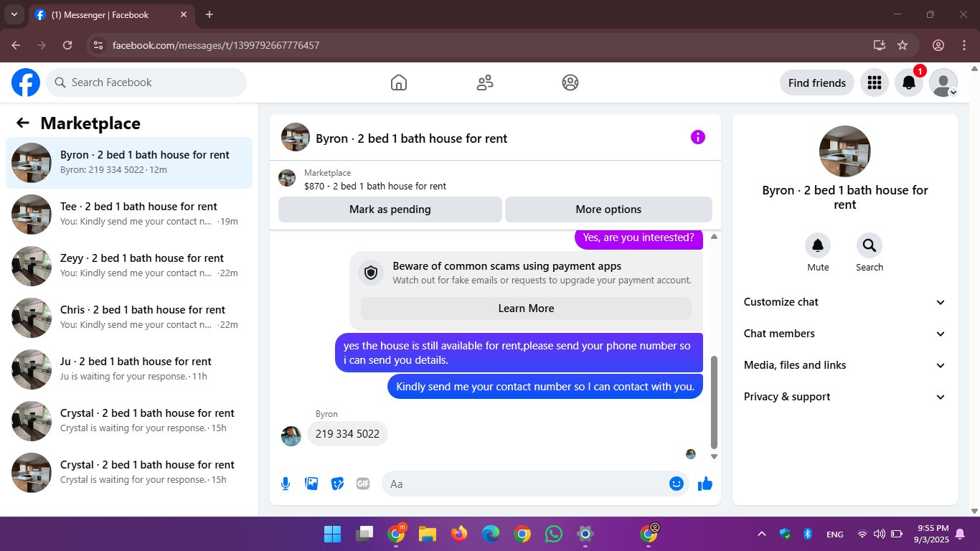
Task: Open the Windows Start menu
Action: [333, 534]
